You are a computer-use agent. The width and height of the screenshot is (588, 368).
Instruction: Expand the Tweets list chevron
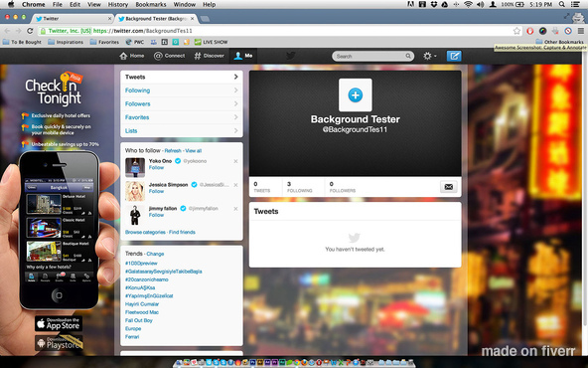(x=235, y=77)
